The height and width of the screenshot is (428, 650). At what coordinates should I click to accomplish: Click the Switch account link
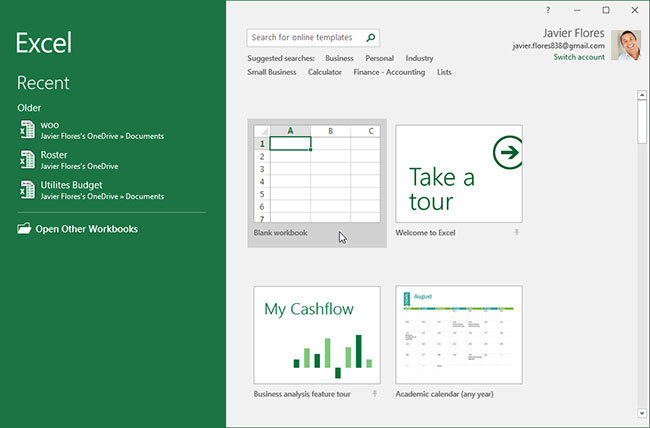(579, 58)
